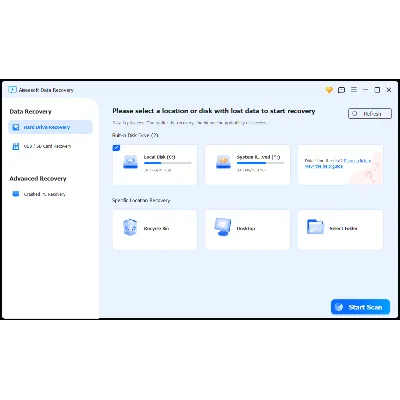
Task: Uncheck the Local Disk (C:) checkbox
Action: 116,148
